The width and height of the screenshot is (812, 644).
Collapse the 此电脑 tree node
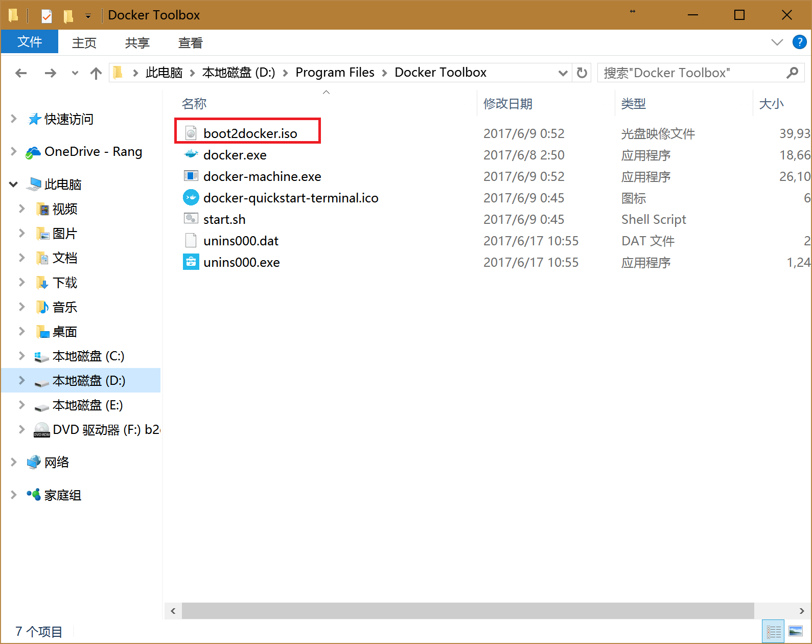tap(14, 184)
